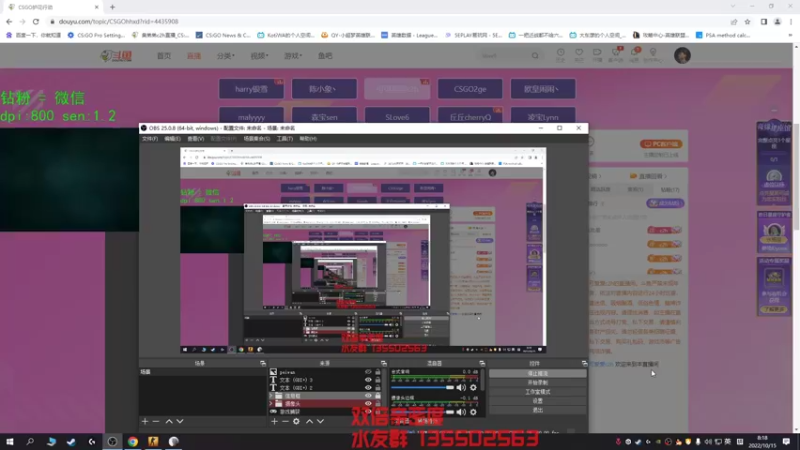Click the Douyu search magnifier icon
This screenshot has width=800, height=450.
(x=535, y=56)
